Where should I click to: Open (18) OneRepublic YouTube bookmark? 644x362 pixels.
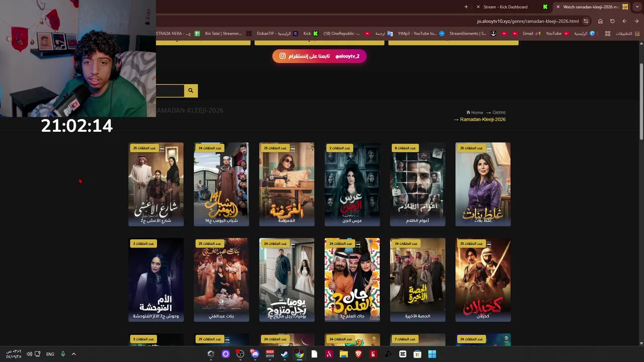click(346, 34)
